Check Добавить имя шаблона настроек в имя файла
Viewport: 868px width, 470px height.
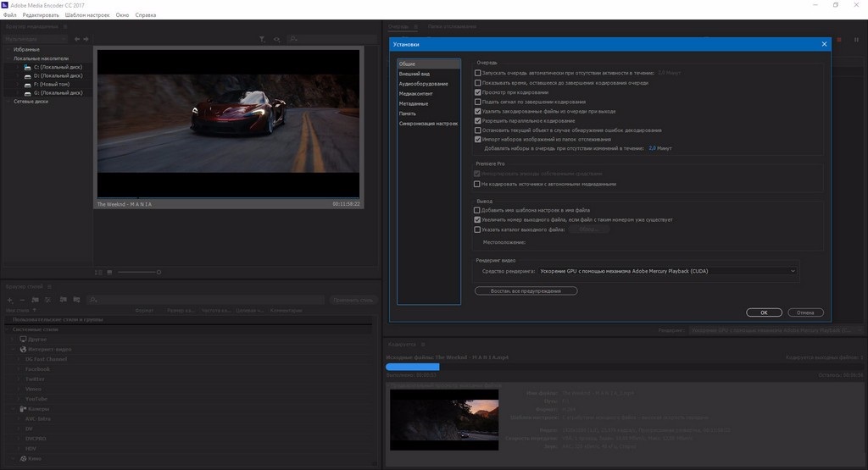tap(476, 210)
